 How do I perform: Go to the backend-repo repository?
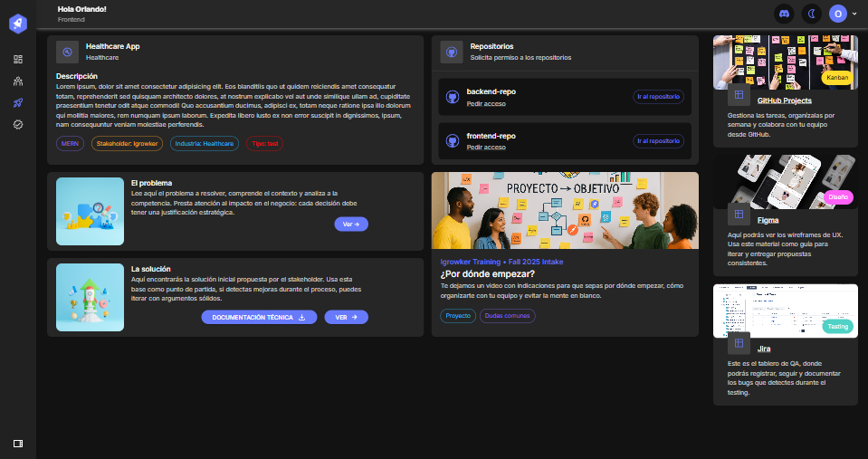[658, 96]
